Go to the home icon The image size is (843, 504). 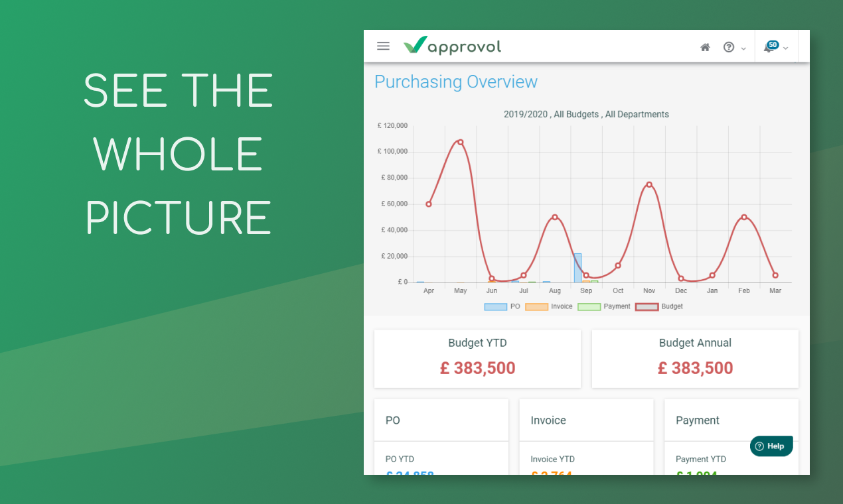coord(705,48)
